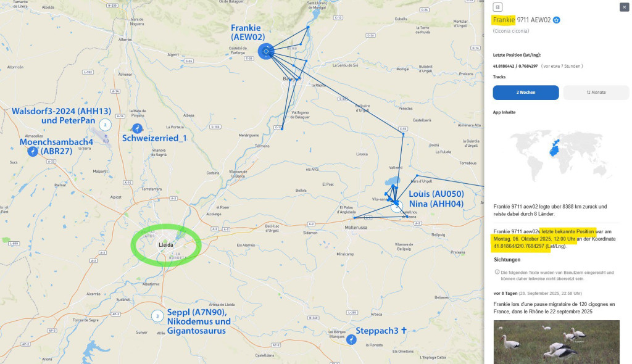Click the App Inhalte section label
Screen dimensions: 632x364
[x=504, y=112]
